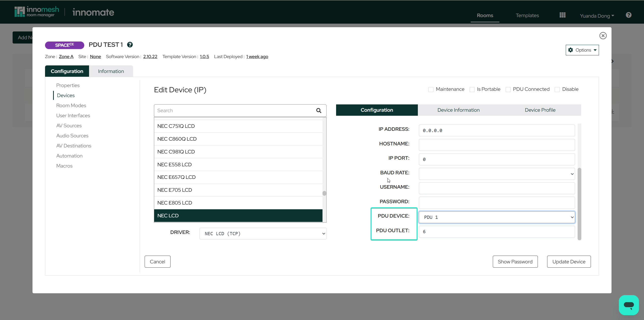Open the Device Profile tab

pos(540,110)
